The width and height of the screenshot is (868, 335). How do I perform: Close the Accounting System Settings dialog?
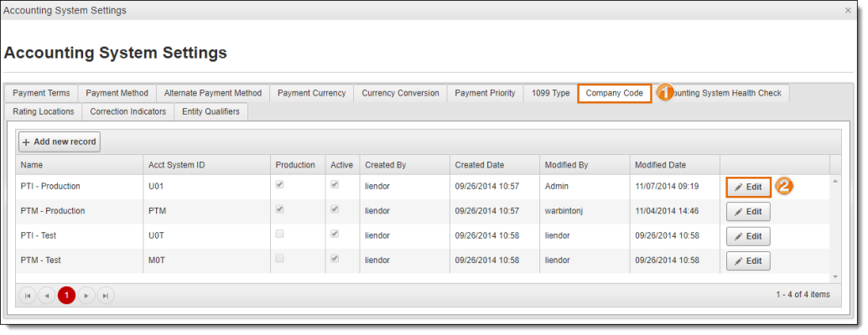(x=847, y=10)
